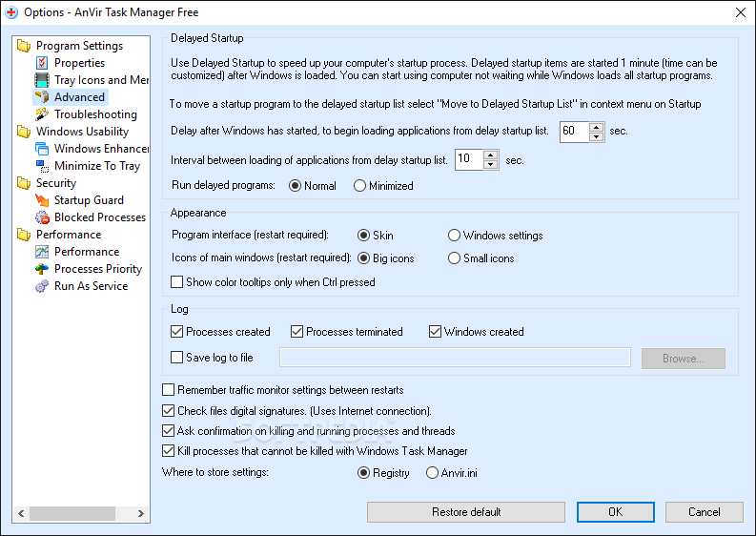
Task: Click the Startup Guard icon
Action: pyautogui.click(x=42, y=200)
